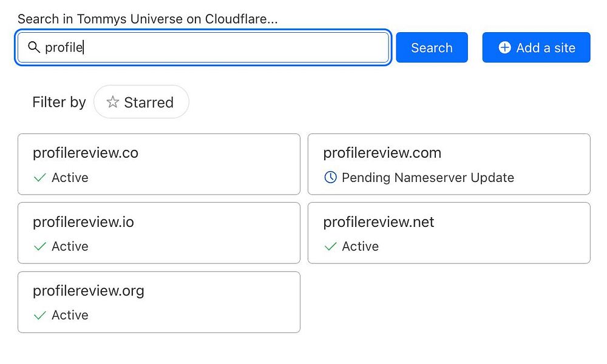Open the profilereview.co site
This screenshot has width=607, height=364.
pyautogui.click(x=86, y=153)
